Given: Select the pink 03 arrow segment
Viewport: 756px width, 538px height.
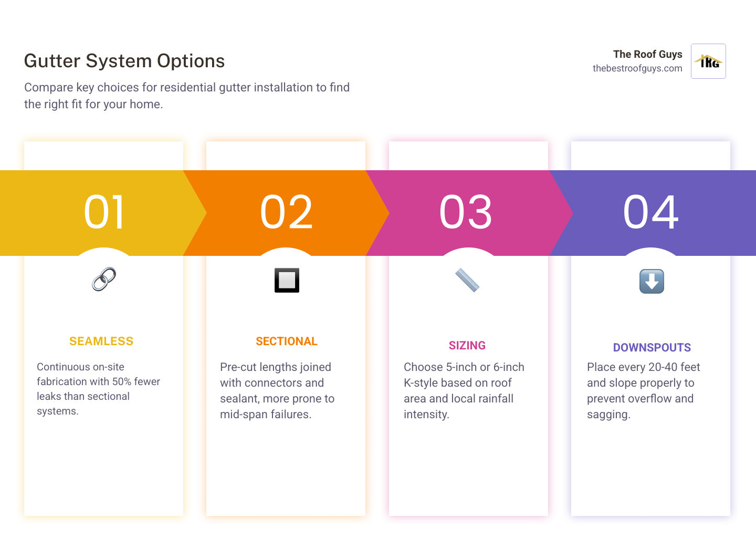Looking at the screenshot, I should tap(468, 213).
